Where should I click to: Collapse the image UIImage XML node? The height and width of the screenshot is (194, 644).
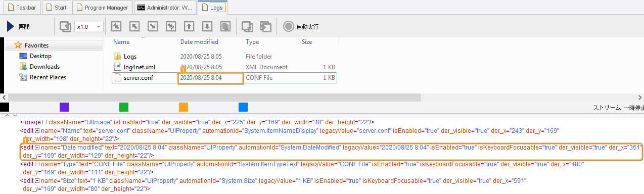click(44, 122)
